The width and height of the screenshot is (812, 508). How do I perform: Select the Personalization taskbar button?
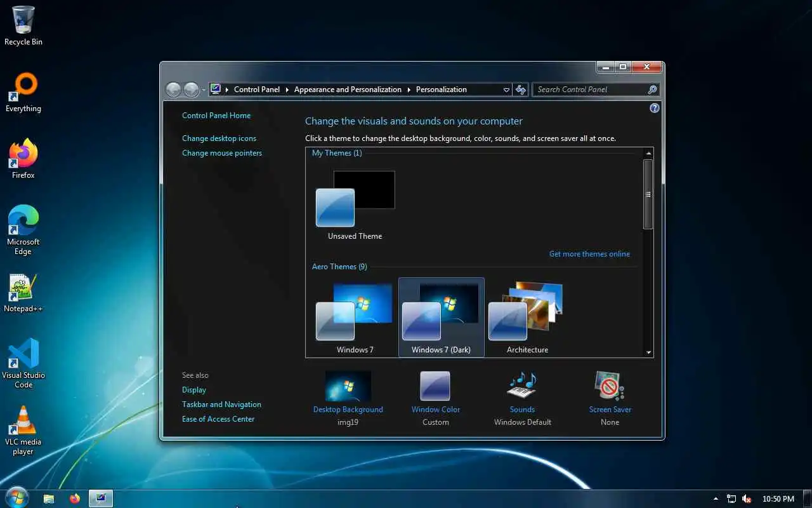[x=100, y=498]
